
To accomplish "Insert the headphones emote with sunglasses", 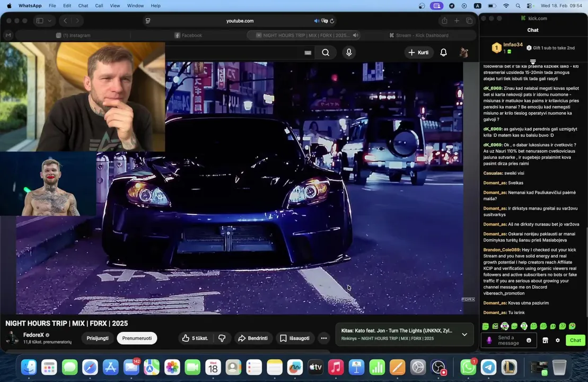I will coord(505,326).
